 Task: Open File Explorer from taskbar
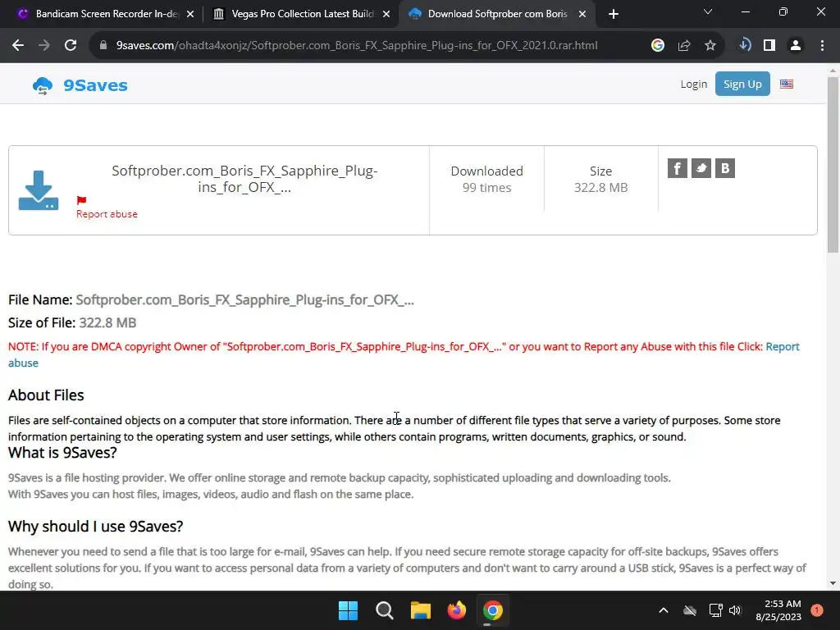tap(421, 610)
